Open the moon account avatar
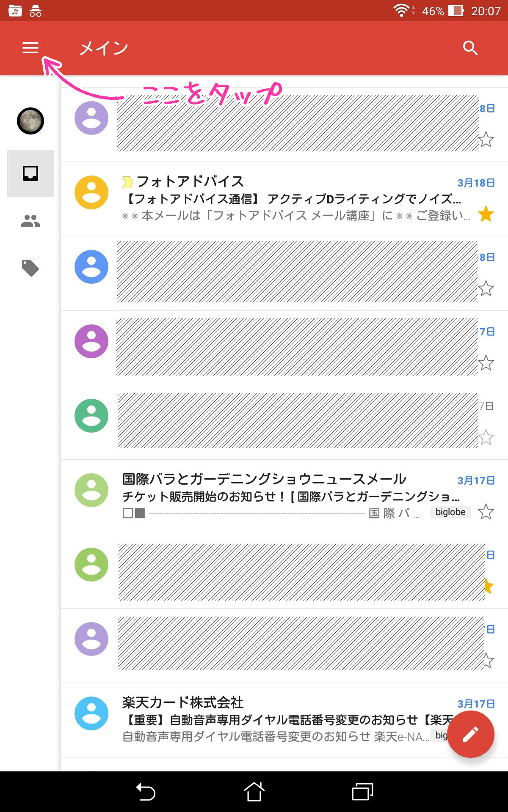This screenshot has height=812, width=508. click(x=30, y=121)
